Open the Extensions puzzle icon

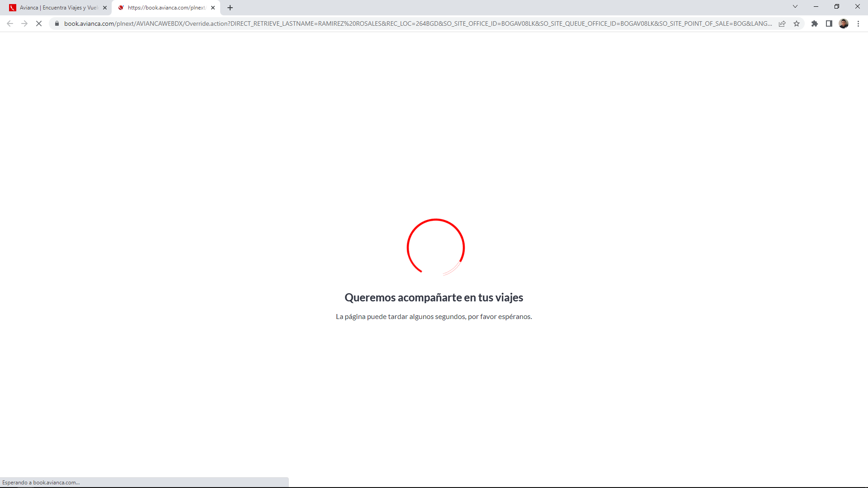pos(815,23)
